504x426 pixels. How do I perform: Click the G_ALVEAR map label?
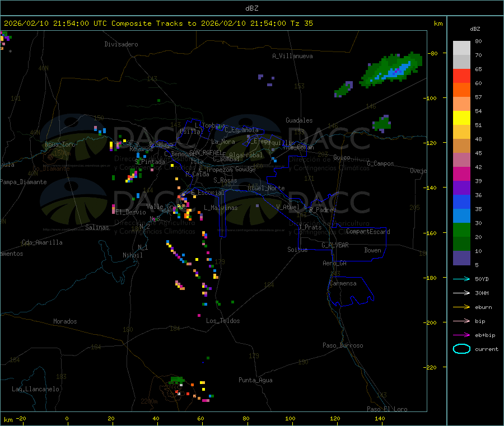pos(335,245)
